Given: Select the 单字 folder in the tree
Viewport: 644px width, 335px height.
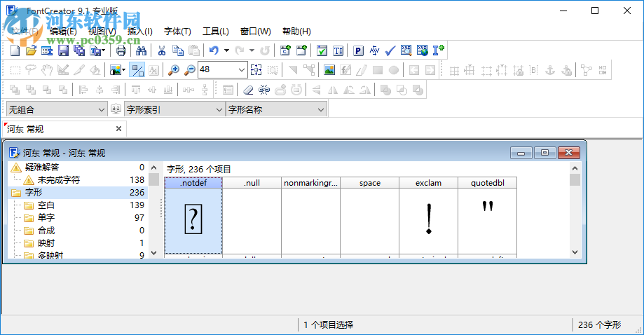Looking at the screenshot, I should (46, 217).
